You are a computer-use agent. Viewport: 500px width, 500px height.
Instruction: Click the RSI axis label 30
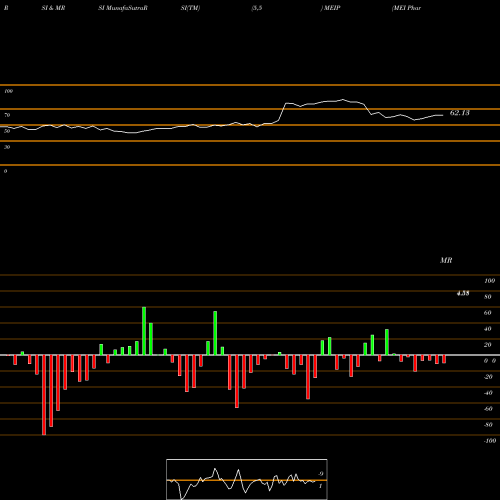pyautogui.click(x=7, y=147)
